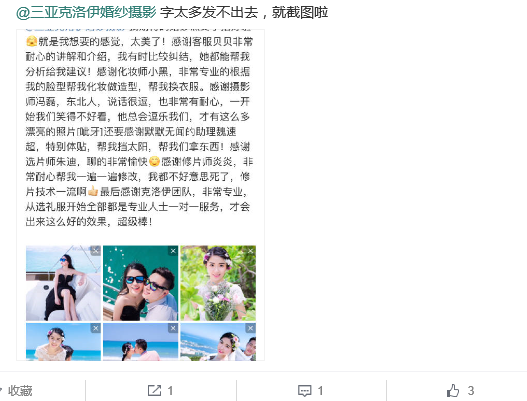527x401 pixels.
Task: Click the repost share icon
Action: (x=154, y=390)
